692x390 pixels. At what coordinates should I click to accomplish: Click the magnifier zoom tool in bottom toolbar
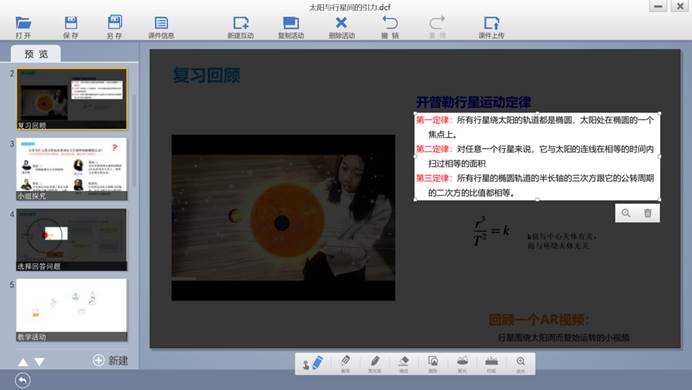[x=521, y=364]
